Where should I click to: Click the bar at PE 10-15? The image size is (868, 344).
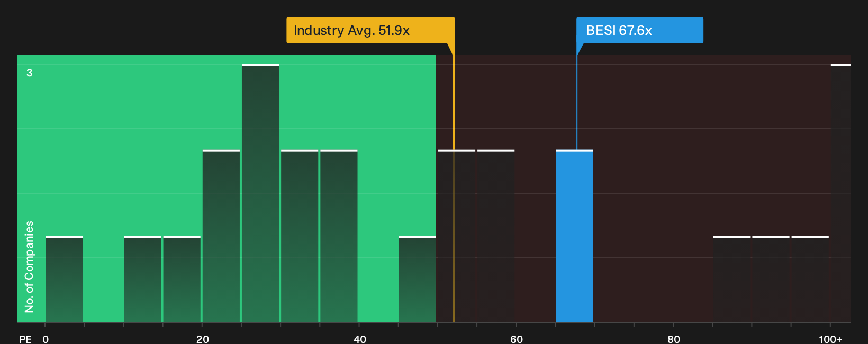pos(143,279)
